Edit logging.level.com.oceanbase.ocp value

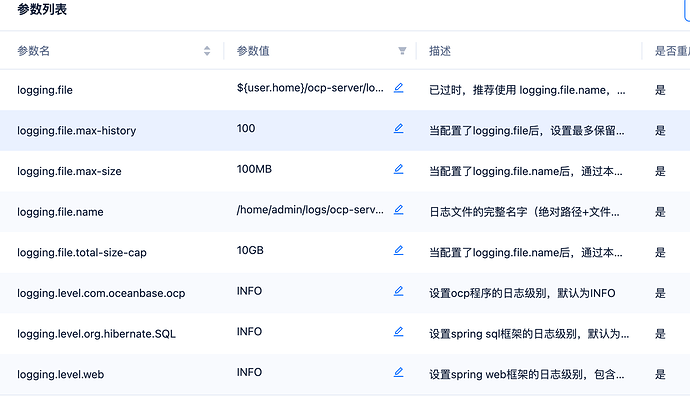tap(398, 291)
